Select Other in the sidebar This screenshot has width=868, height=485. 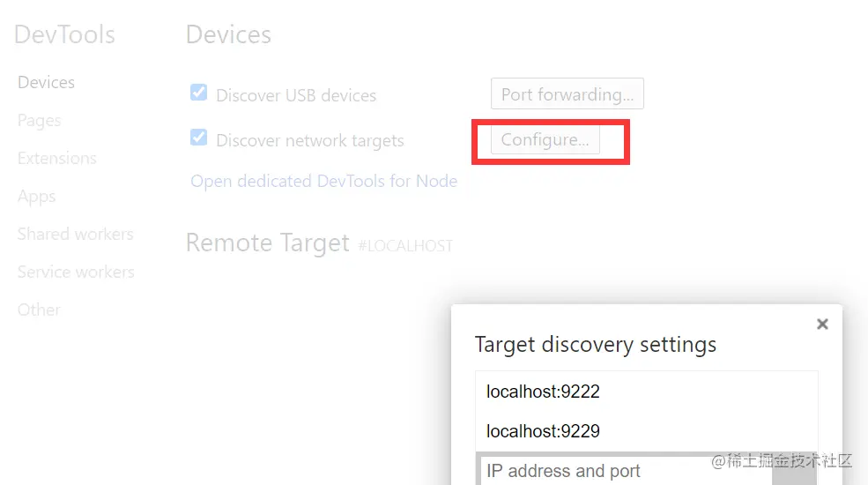(39, 310)
